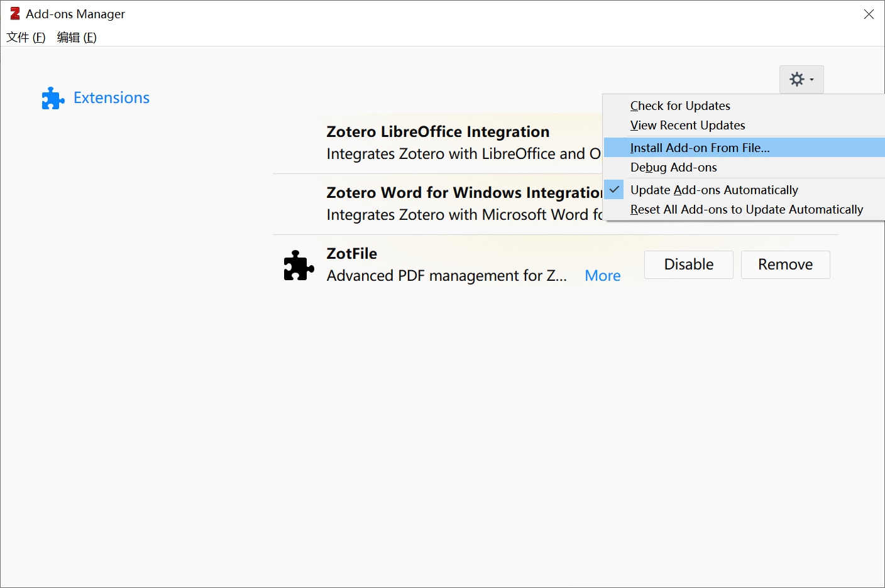Choose Reset All Add-ons to Update Automatically
Viewport: 885px width, 588px height.
(744, 209)
